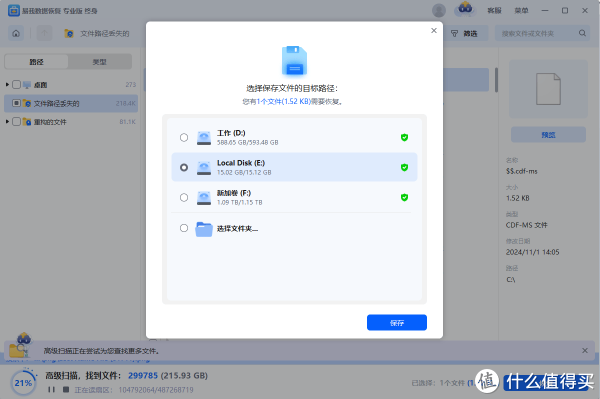
Task: Click the green shield on 工作 (D:) row
Action: click(404, 137)
